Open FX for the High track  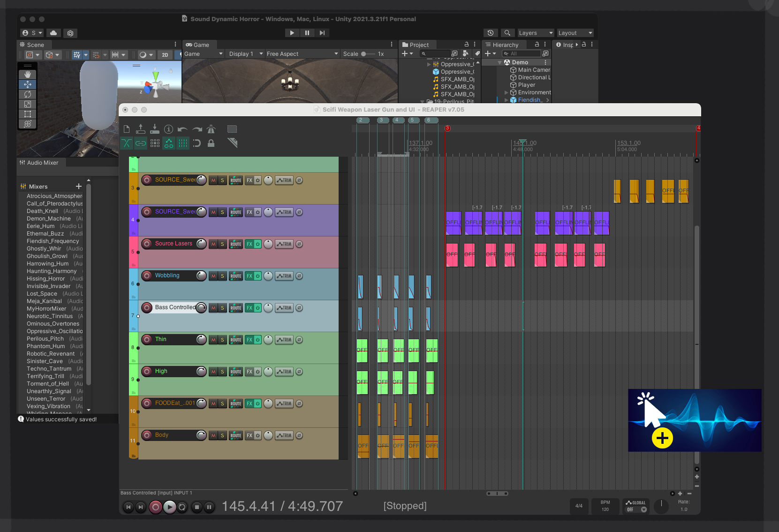(250, 372)
